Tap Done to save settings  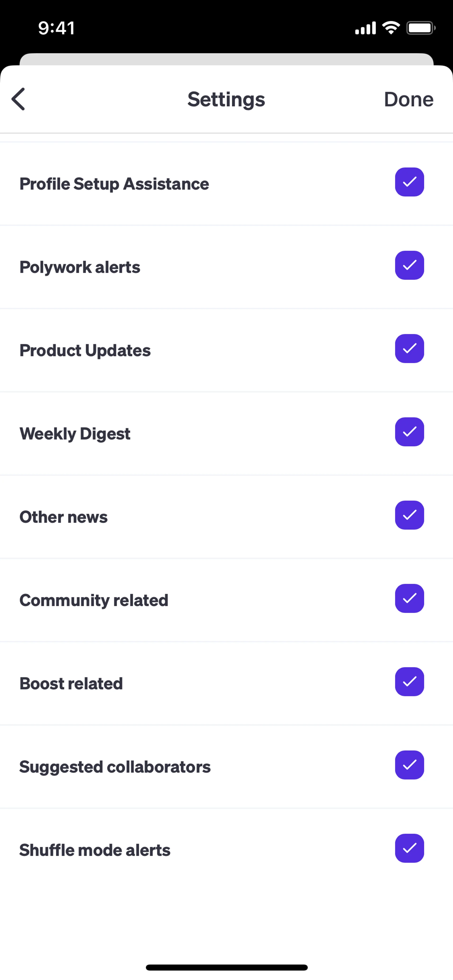click(x=408, y=99)
